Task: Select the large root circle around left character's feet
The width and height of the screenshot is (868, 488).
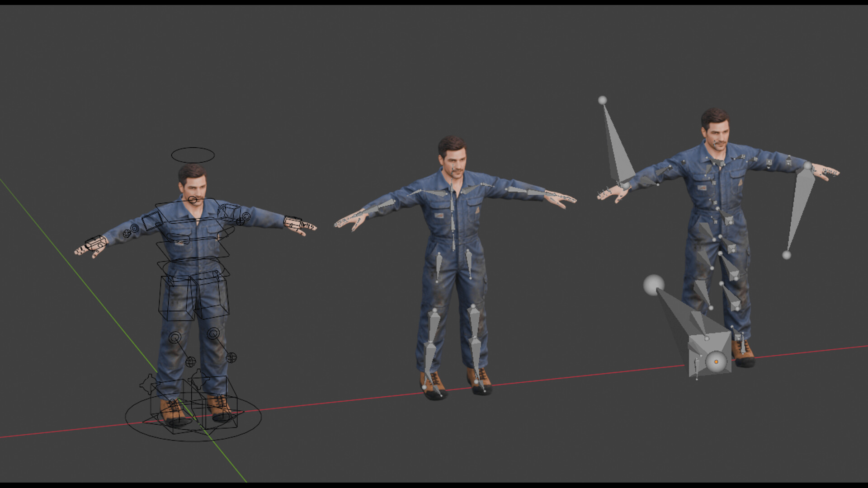Action: pos(193,417)
